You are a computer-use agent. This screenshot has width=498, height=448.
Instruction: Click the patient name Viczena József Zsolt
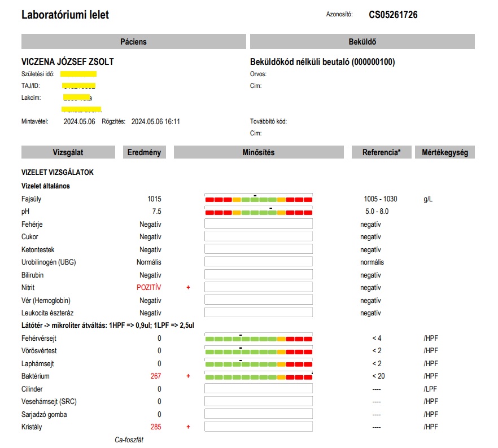point(71,62)
